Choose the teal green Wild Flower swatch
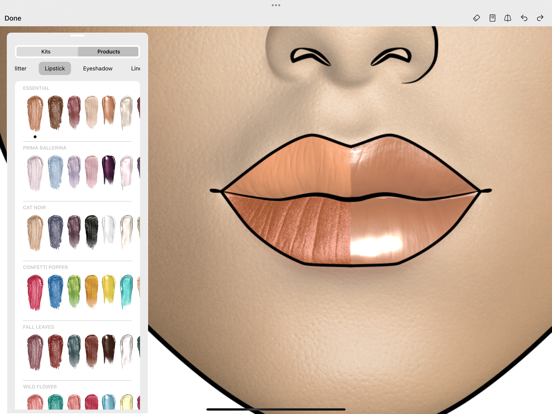This screenshot has width=552, height=414. coord(55,402)
